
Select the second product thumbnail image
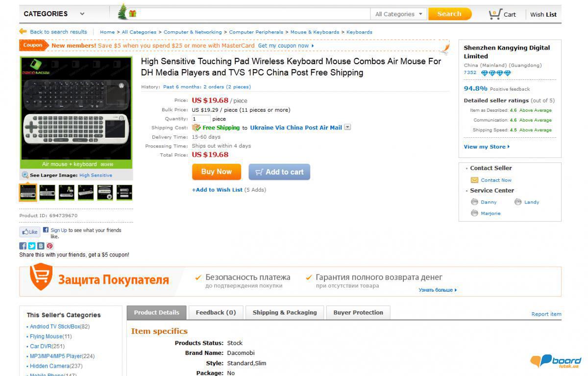[48, 193]
